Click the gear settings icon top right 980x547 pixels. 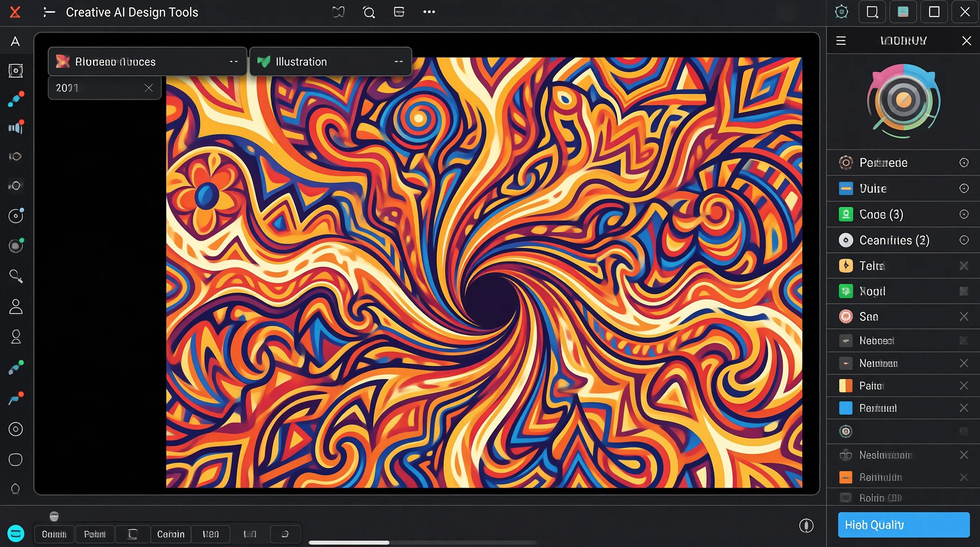tap(841, 12)
